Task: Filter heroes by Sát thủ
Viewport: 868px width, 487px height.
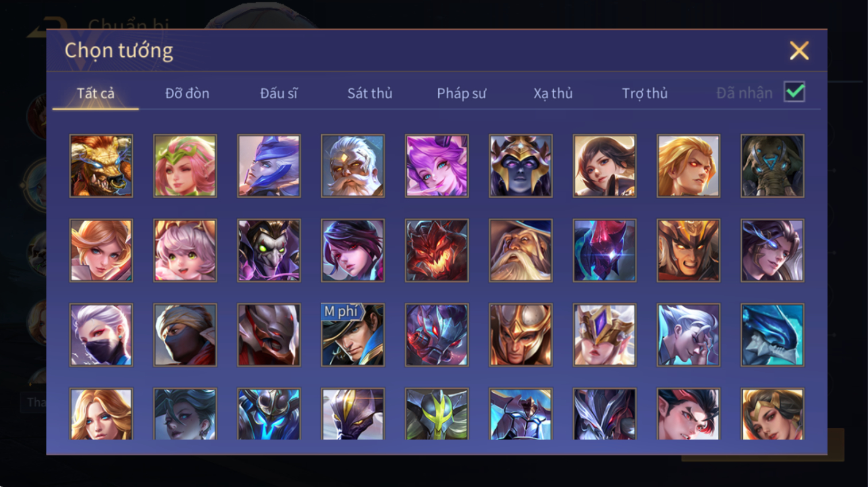Action: click(370, 93)
